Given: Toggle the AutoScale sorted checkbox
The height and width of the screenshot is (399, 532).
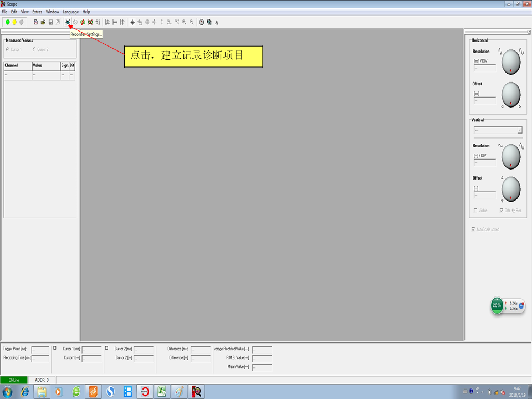Looking at the screenshot, I should click(473, 229).
